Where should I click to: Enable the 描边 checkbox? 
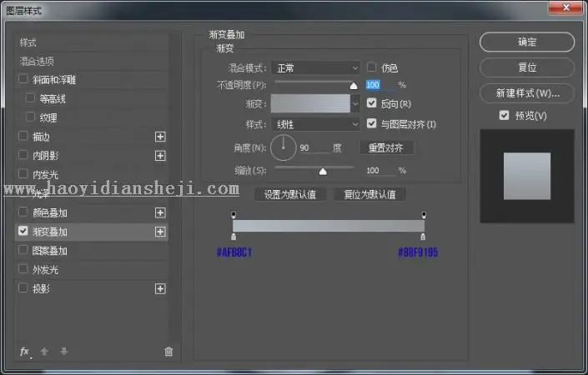(23, 136)
